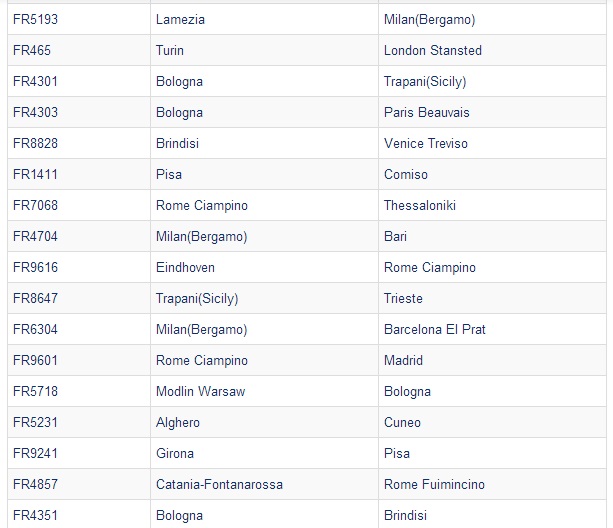Click the Girona origin cell

(264, 453)
